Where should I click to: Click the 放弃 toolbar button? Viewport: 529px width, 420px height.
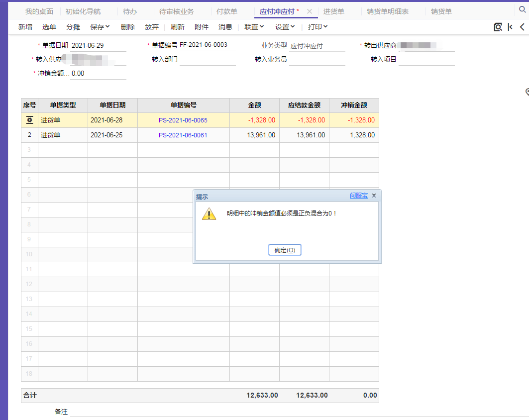pos(151,27)
